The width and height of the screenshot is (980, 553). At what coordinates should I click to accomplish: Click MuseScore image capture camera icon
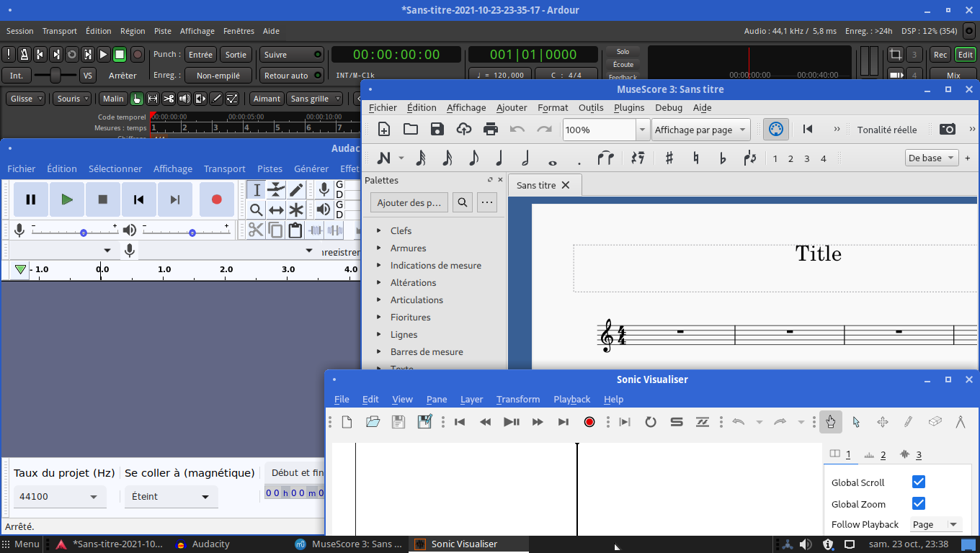948,130
